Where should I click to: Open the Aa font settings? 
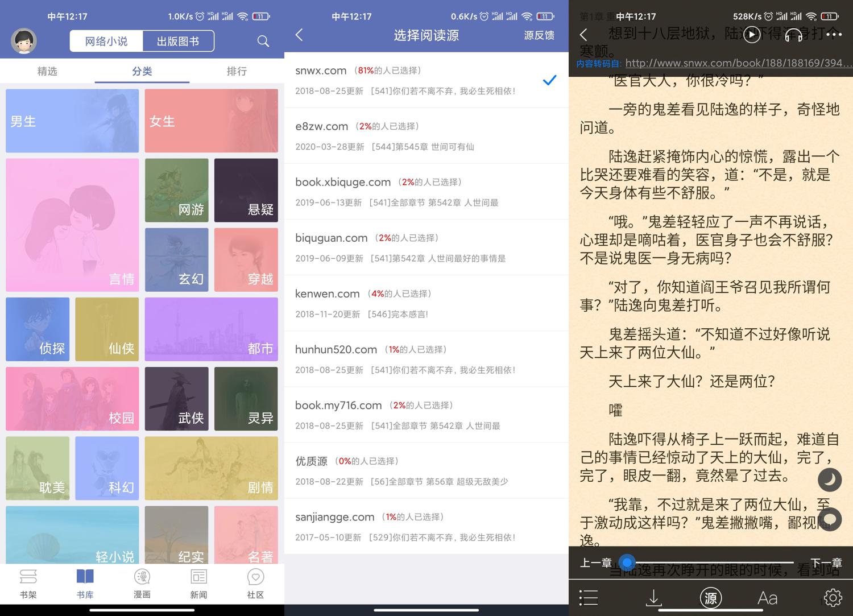point(767,597)
